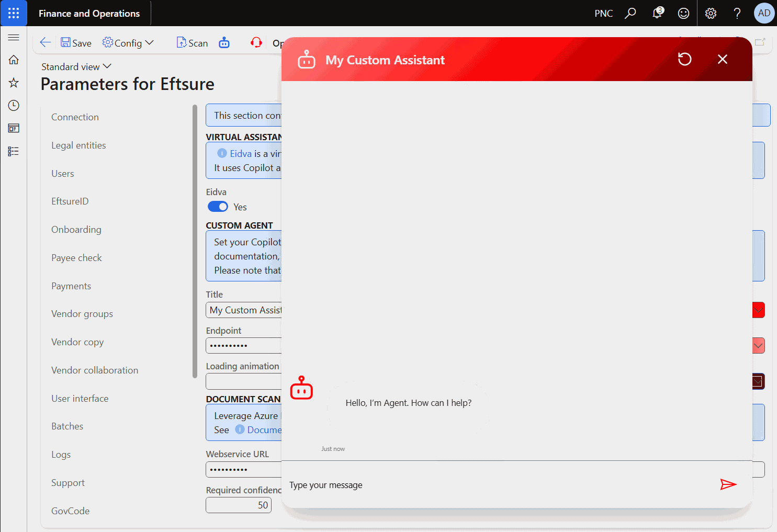Switch to the Vendor copy tab

[77, 342]
